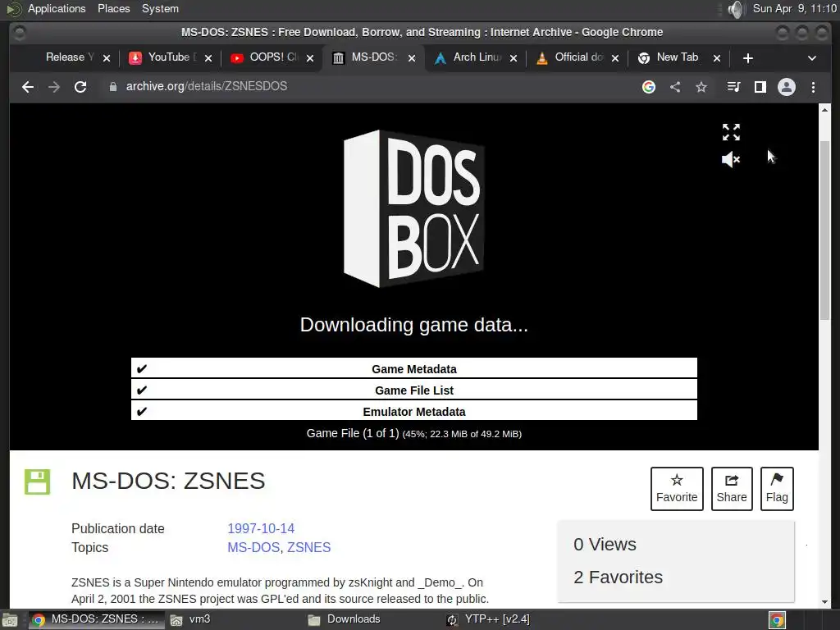Screen dimensions: 840x630
Task: Click the MS-DOS: ZSNES page title
Action: 168,481
